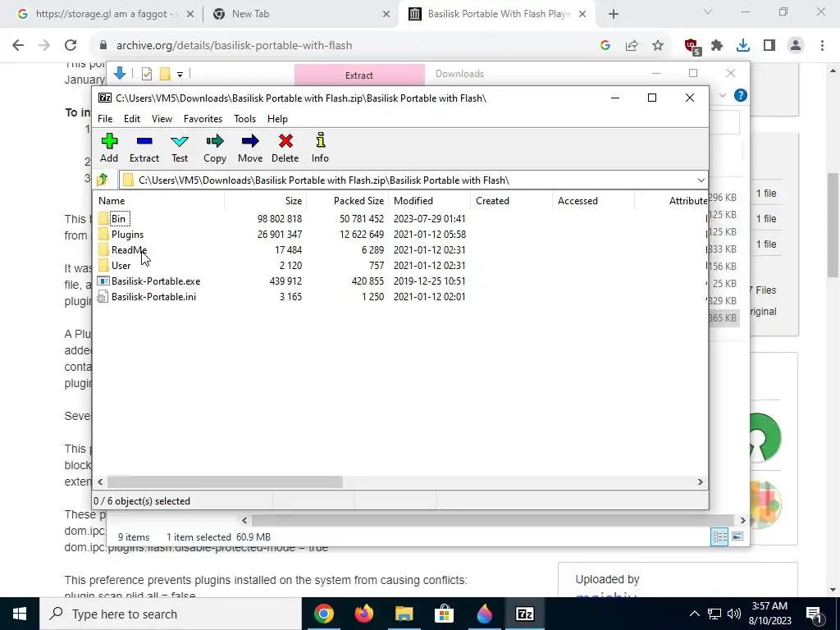Click the Info toolbar icon
Viewport: 840px width, 630px height.
(x=321, y=148)
